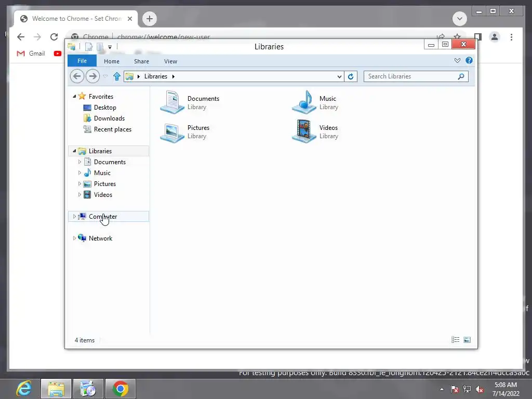Show hidden system tray icons arrow
The image size is (532, 399).
pyautogui.click(x=442, y=389)
